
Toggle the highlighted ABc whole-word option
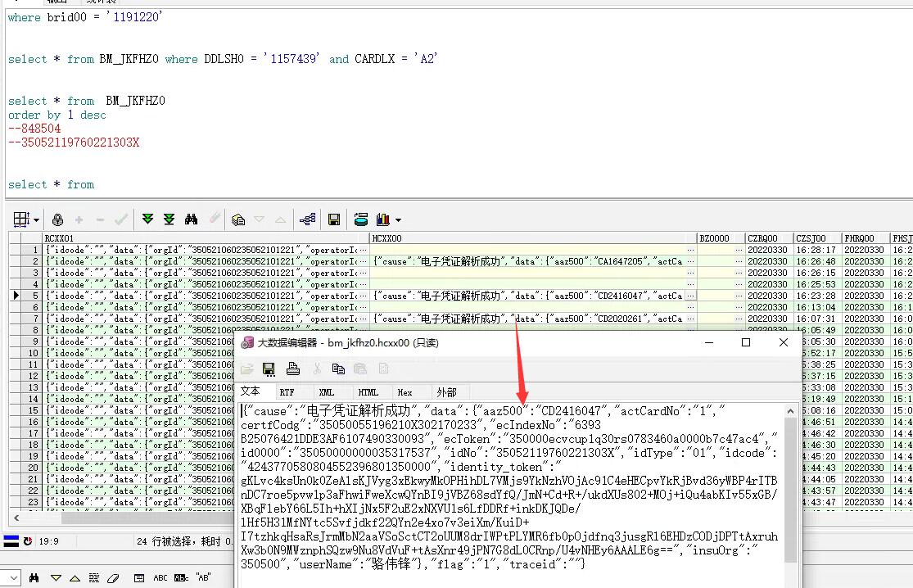click(181, 577)
